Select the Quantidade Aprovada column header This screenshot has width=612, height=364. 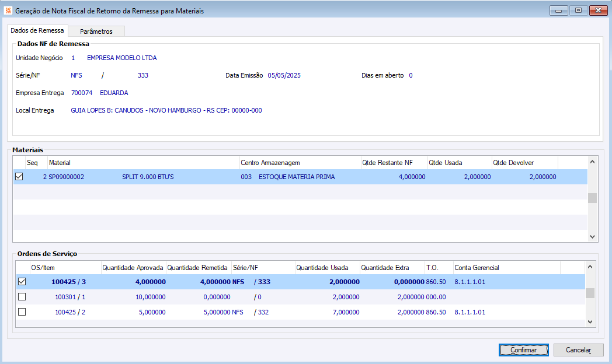[x=133, y=268]
